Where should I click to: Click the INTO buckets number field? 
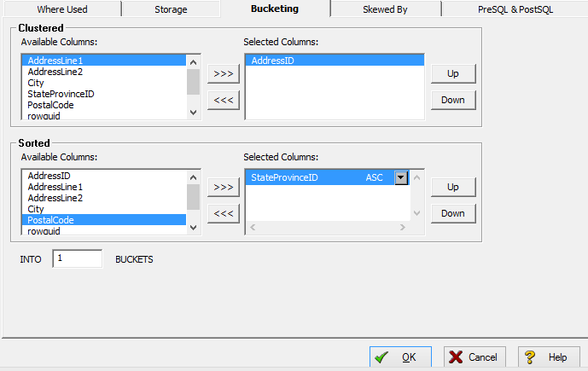point(78,258)
